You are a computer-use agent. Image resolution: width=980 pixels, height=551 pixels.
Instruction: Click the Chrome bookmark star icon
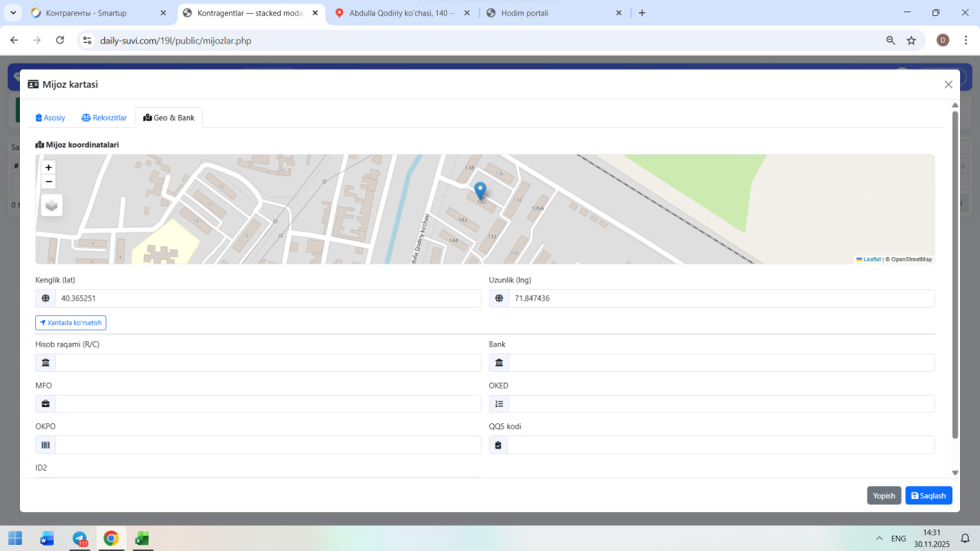point(911,41)
